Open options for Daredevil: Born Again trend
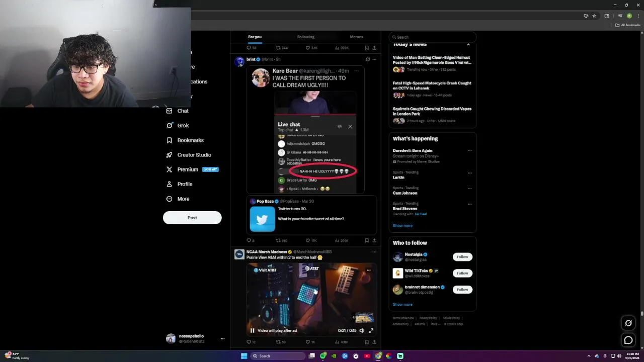The width and height of the screenshot is (644, 362). tap(470, 150)
